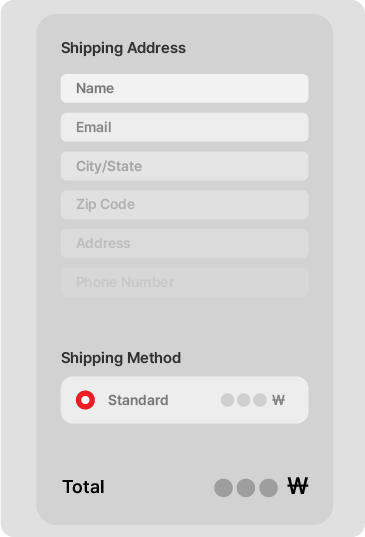This screenshot has height=537, width=365.
Task: Click the Address input field
Action: (185, 243)
